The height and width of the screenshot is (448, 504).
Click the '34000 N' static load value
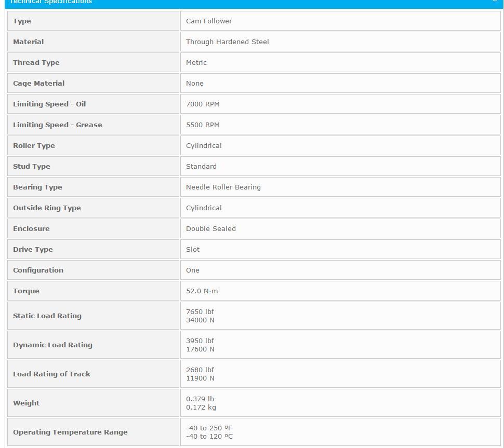click(x=200, y=320)
